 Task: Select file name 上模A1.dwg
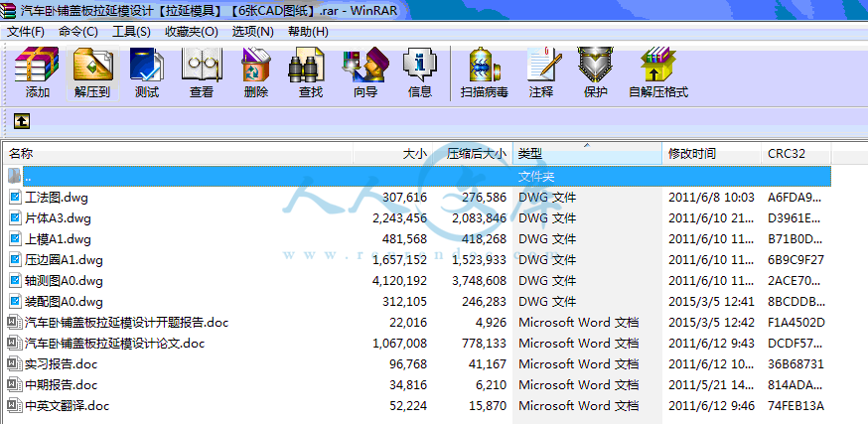[x=58, y=239]
